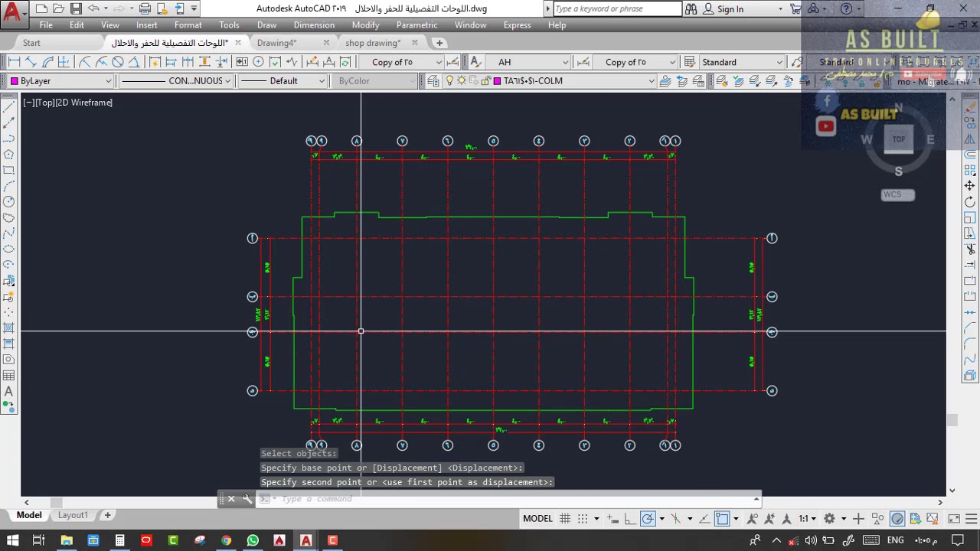Viewport: 980px width, 551px height.
Task: Click the Help question mark icon
Action: (846, 9)
